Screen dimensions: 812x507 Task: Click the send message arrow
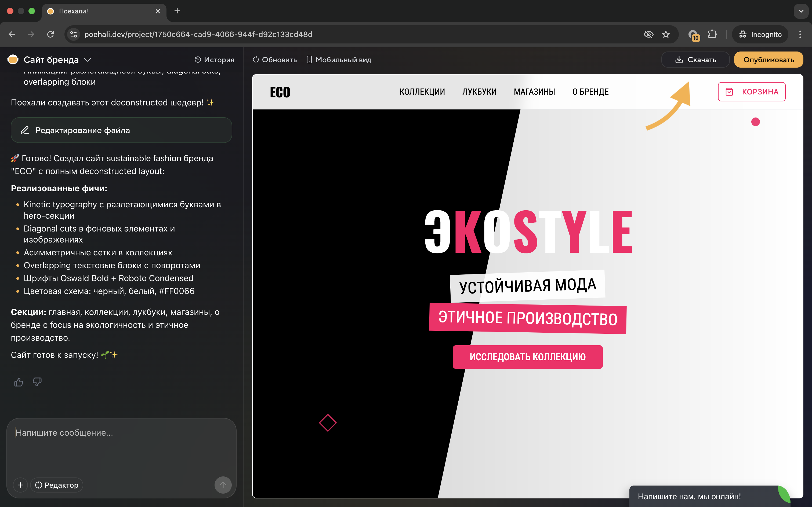coord(223,485)
